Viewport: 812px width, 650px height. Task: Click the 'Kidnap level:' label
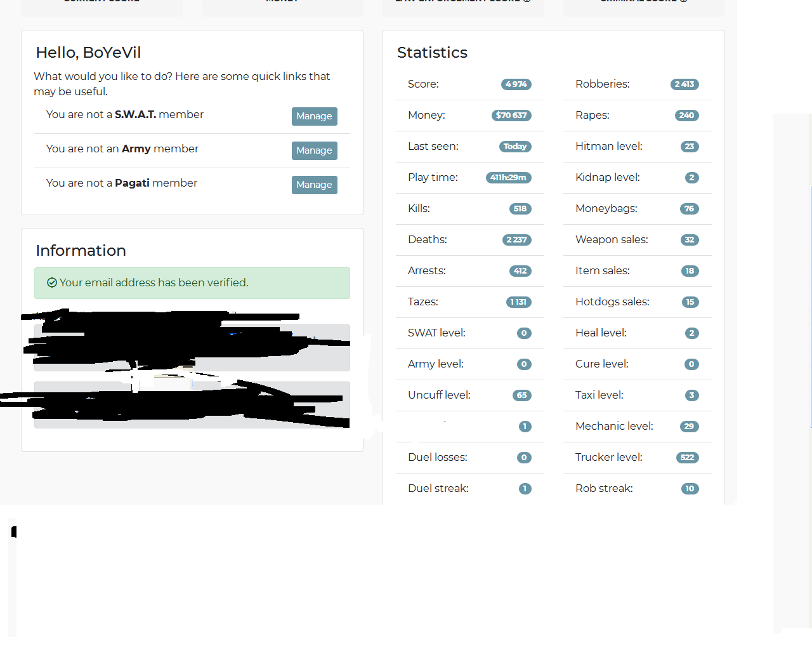608,178
